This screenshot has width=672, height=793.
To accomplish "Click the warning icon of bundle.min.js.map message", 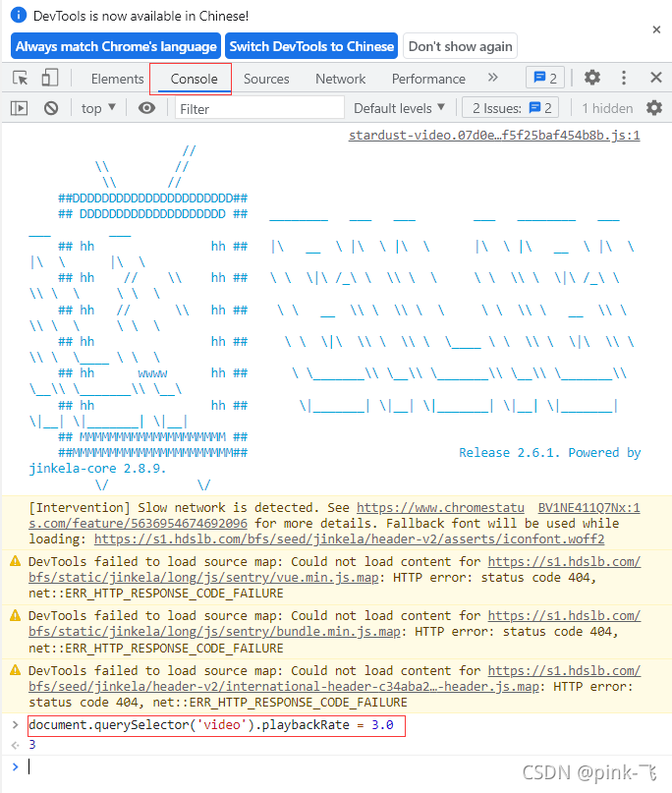I will (x=16, y=615).
